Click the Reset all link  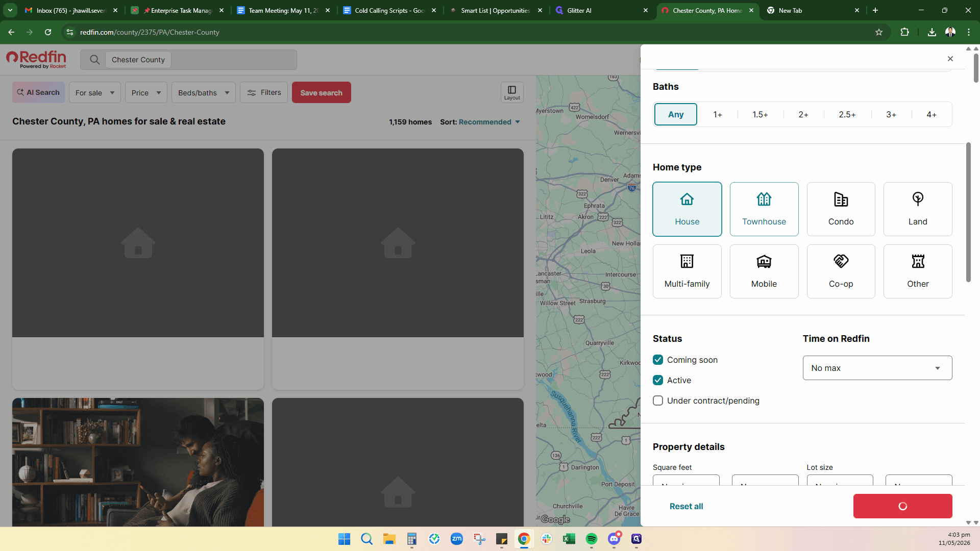[686, 506]
